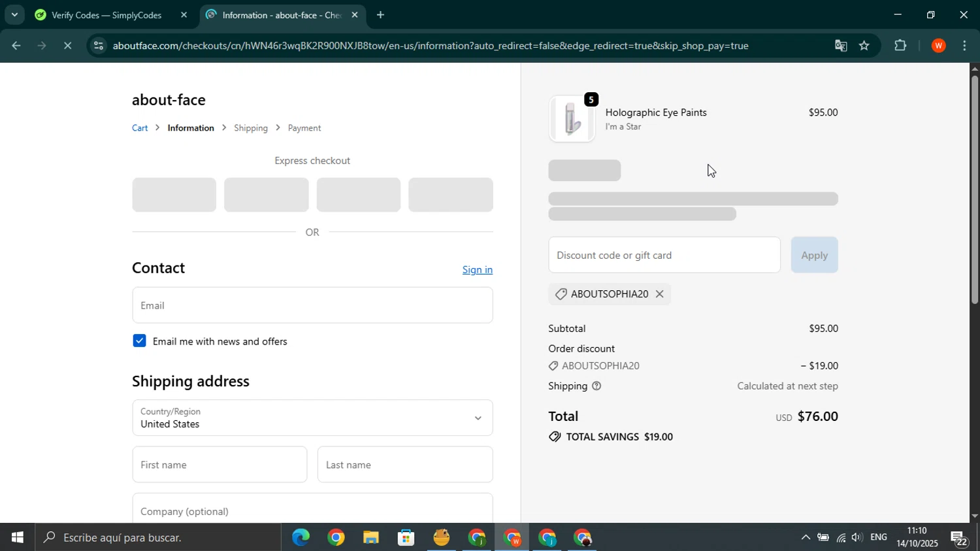
Task: Click the Chrome icon with teal J badge on taskbar
Action: pyautogui.click(x=547, y=538)
